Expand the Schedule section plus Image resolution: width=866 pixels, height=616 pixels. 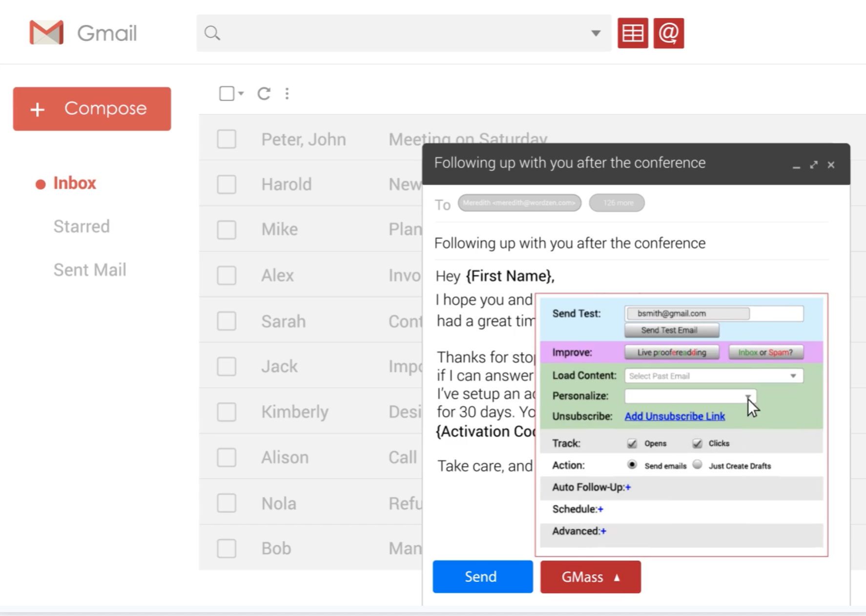pyautogui.click(x=601, y=509)
